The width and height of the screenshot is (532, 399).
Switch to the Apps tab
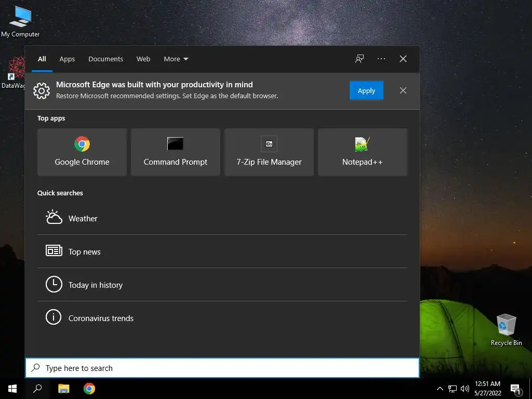pos(67,59)
